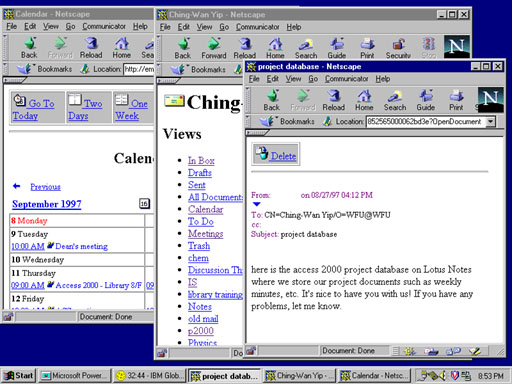The width and height of the screenshot is (512, 384).
Task: Click Forward in Ching-Wan Yip window toolbar
Action: click(x=214, y=48)
